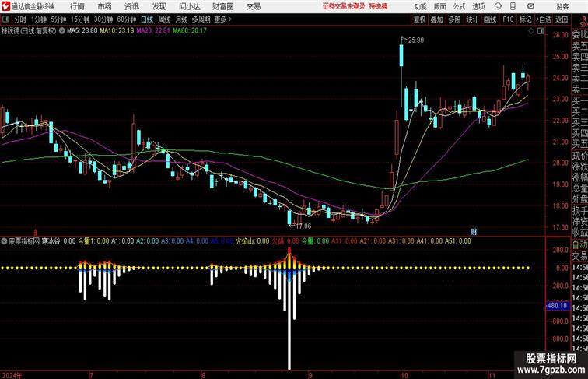Switch to 1分钟 period tab
Viewport: 588px width, 379px height.
39,19
